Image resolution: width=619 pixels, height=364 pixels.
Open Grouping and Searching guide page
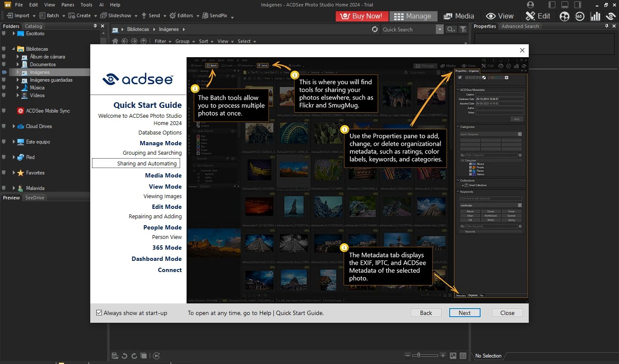coord(152,153)
